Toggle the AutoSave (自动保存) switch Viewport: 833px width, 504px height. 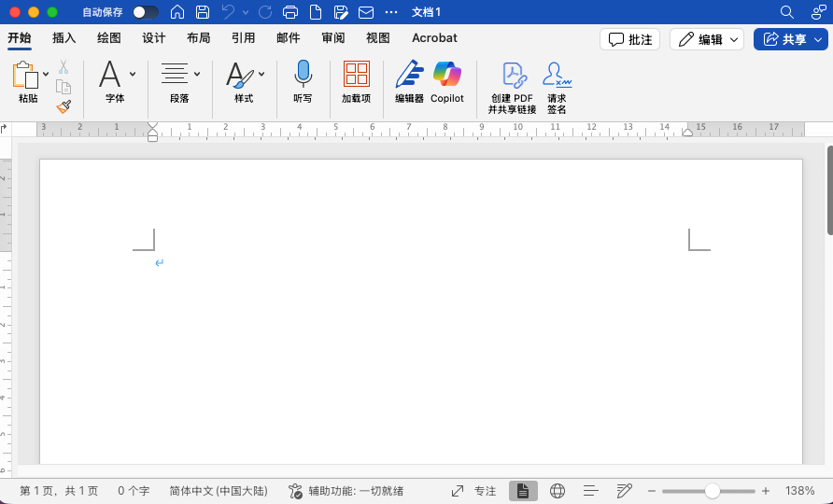145,12
